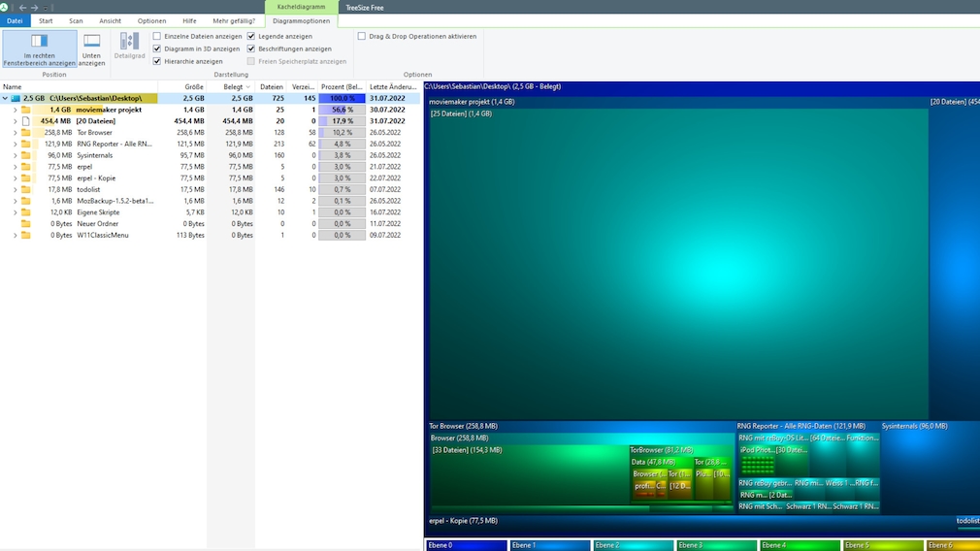Toggle 'Drag & Drop Operationen aktivieren' checkbox
980x551 pixels.
[362, 36]
